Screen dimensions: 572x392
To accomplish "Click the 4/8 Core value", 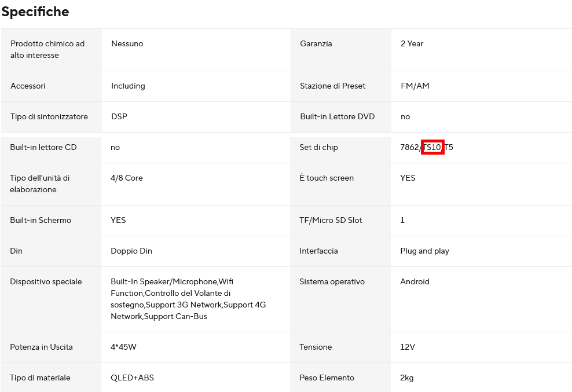I will pyautogui.click(x=127, y=178).
